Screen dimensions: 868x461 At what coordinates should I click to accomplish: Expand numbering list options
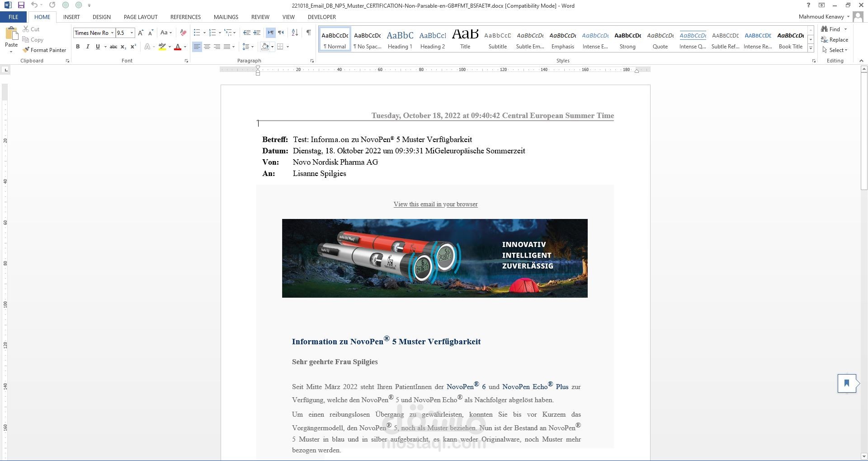(220, 33)
